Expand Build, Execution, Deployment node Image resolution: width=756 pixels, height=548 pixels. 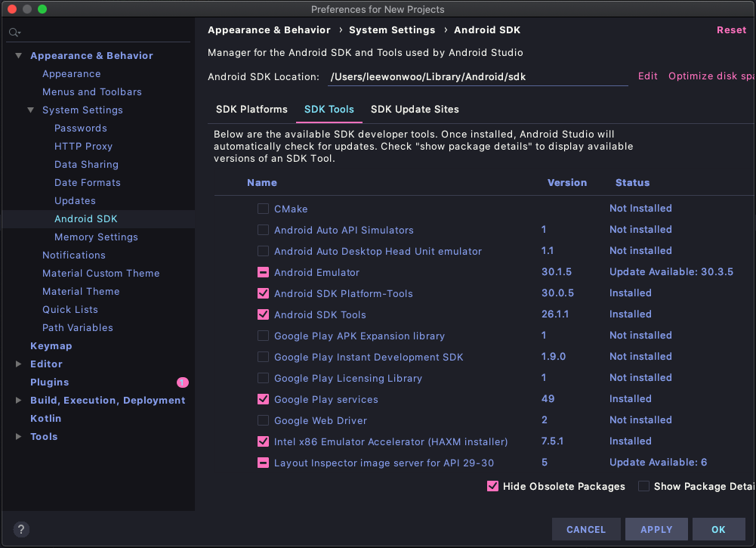(18, 401)
